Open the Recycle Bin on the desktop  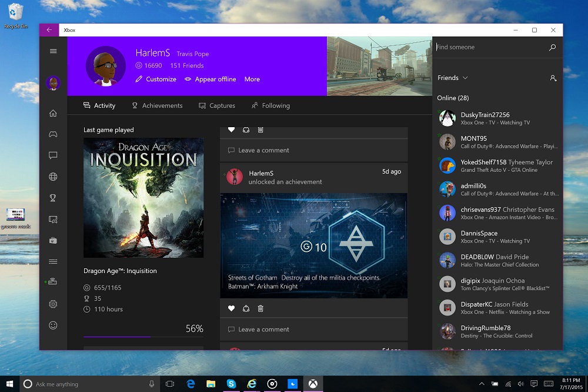[x=15, y=16]
